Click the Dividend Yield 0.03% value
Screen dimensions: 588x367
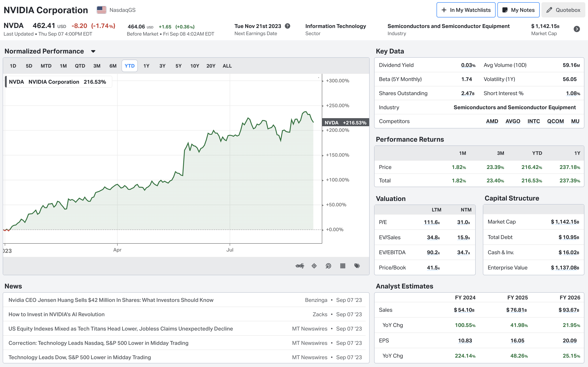(x=468, y=65)
